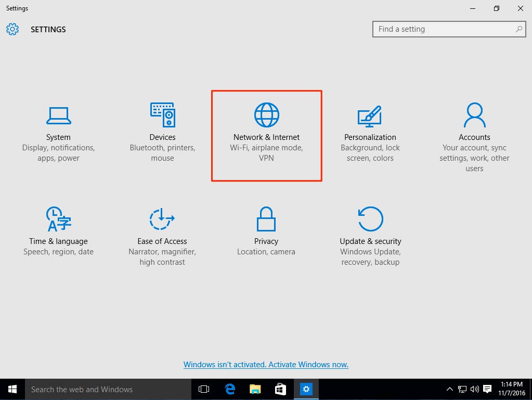Open File Explorer from the taskbar
This screenshot has height=400, width=532.
255,389
